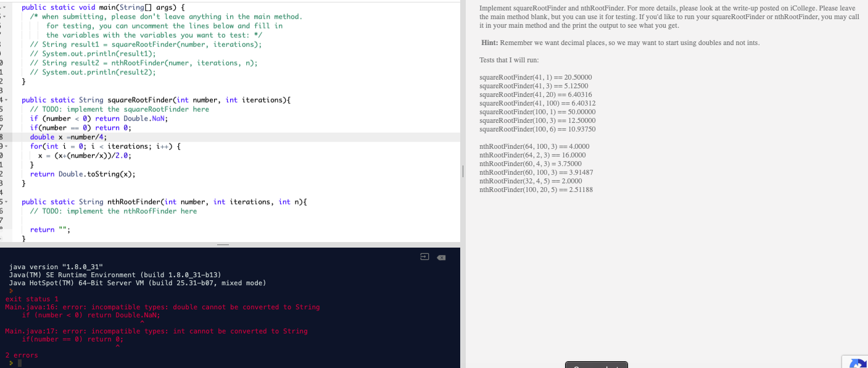Select line number 18 in the gutter
The width and height of the screenshot is (868, 368).
(x=3, y=136)
